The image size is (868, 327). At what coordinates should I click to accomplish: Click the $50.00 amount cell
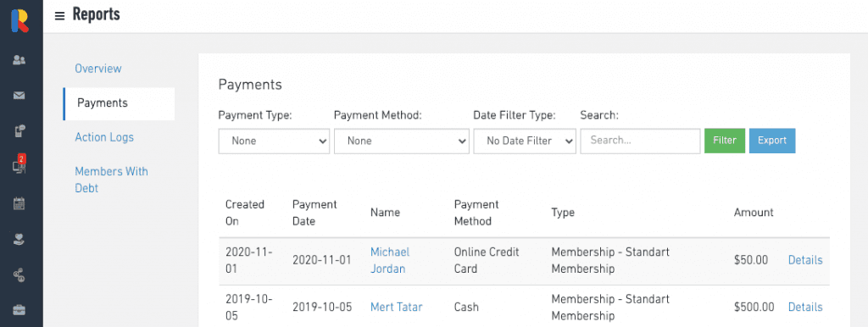pyautogui.click(x=751, y=260)
